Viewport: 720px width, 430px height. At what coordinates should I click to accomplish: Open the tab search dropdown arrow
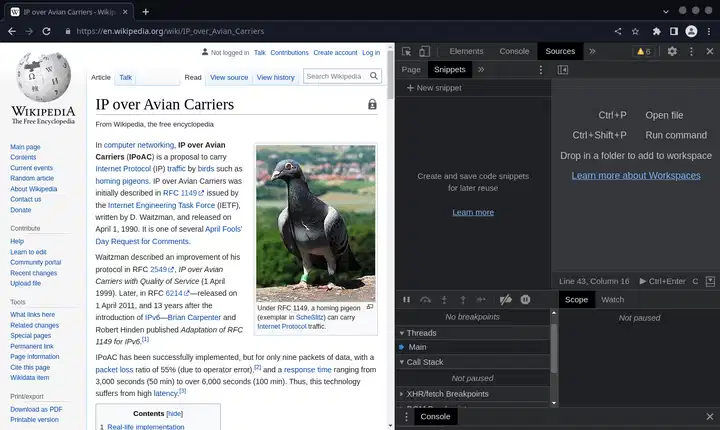666,11
